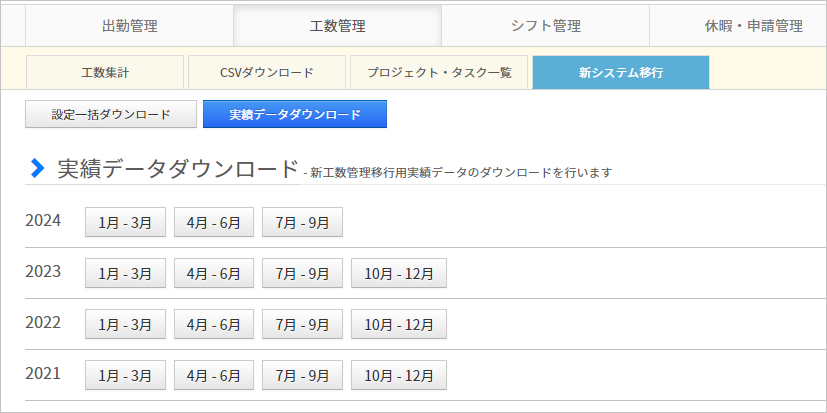Click the 実績データダウンロード button
Screen dimensions: 827x413
click(x=295, y=114)
